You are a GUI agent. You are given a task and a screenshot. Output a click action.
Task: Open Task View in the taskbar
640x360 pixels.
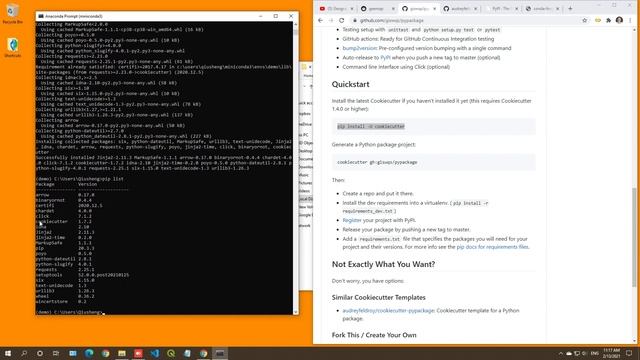[56, 353]
